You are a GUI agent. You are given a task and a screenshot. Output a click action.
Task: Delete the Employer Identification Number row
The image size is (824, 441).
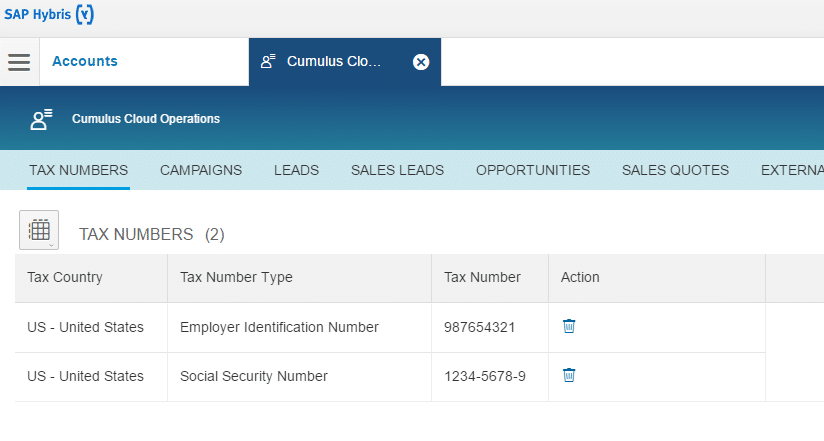pos(569,326)
